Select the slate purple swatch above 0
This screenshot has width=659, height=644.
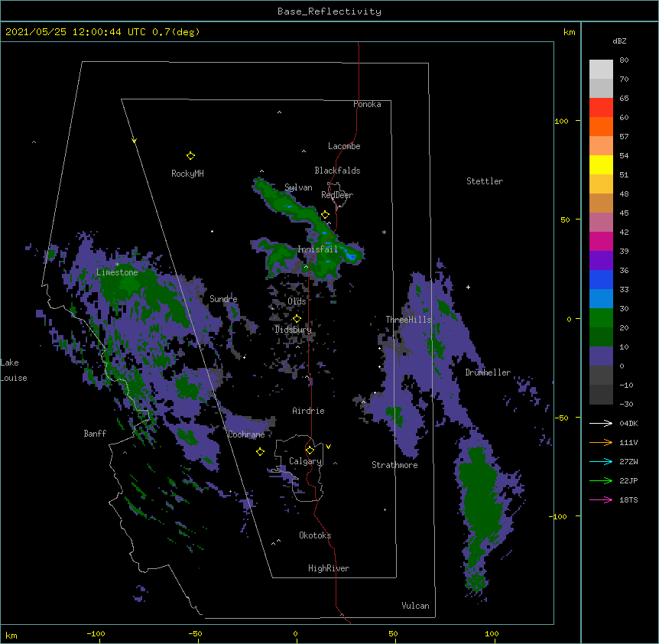click(x=601, y=356)
